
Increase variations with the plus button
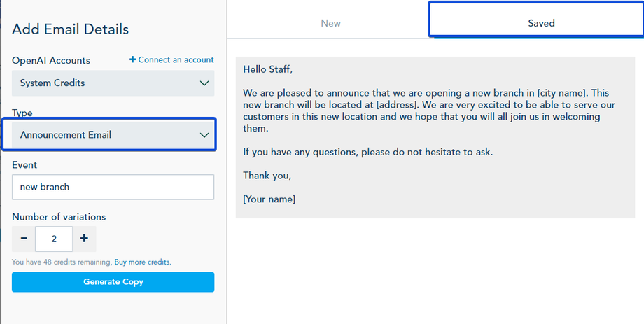84,239
